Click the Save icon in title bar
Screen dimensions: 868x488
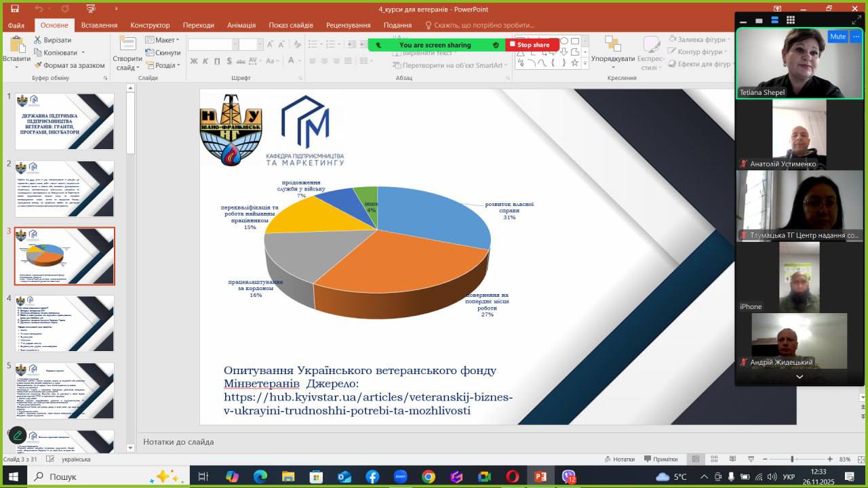(x=15, y=9)
